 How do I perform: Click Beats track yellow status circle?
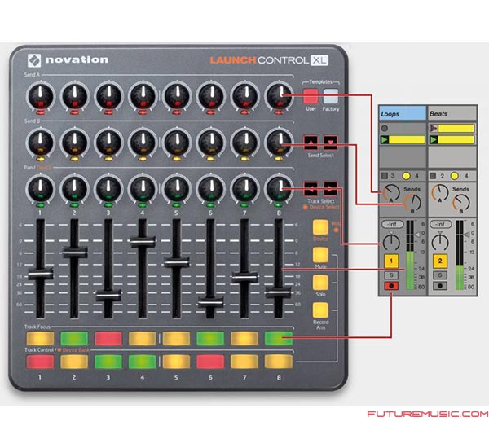click(455, 176)
